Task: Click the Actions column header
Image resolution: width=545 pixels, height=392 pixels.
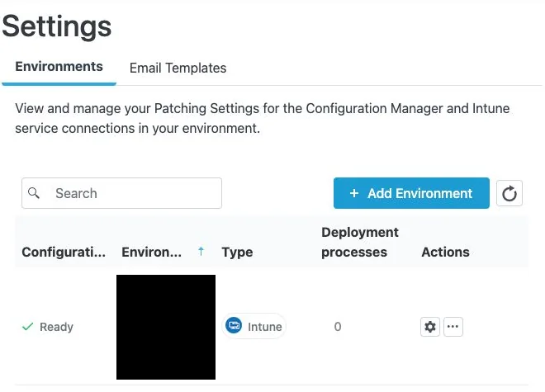Action: [x=446, y=253]
